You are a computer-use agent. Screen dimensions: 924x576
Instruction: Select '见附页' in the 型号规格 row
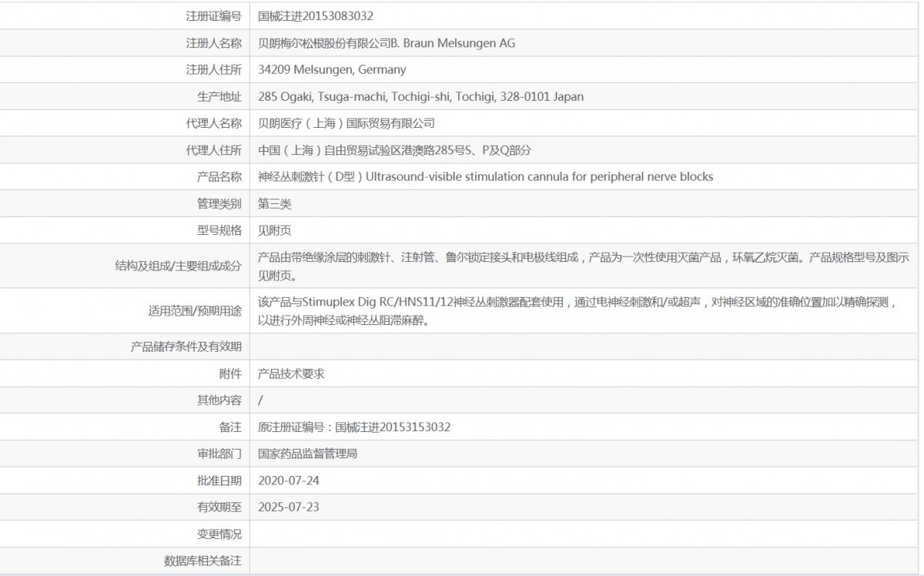coord(275,230)
